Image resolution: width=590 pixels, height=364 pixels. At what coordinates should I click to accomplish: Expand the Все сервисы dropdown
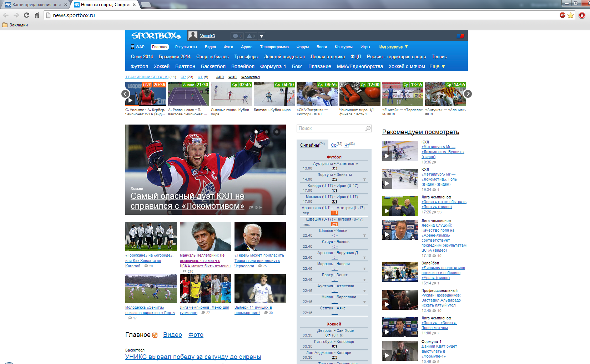point(393,47)
